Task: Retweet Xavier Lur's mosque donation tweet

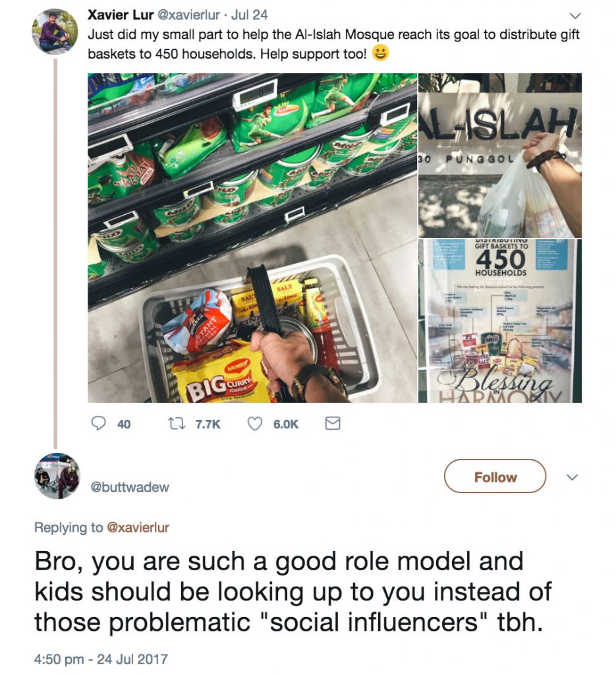Action: (x=176, y=424)
